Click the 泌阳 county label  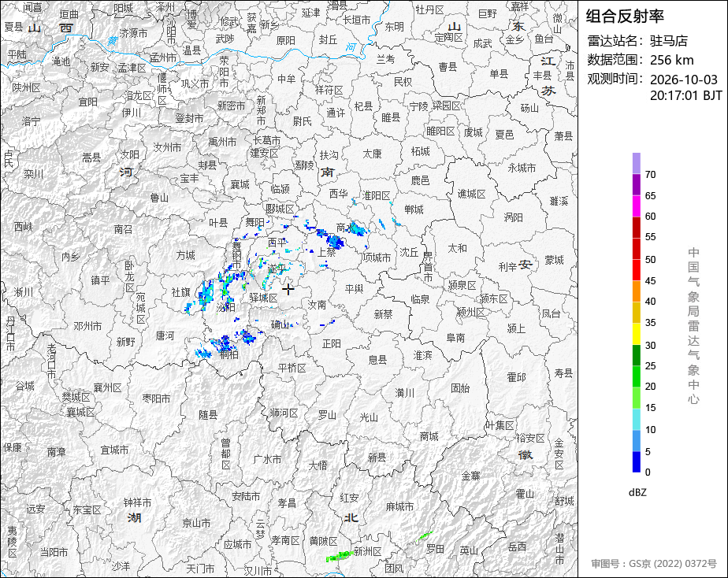tap(225, 307)
